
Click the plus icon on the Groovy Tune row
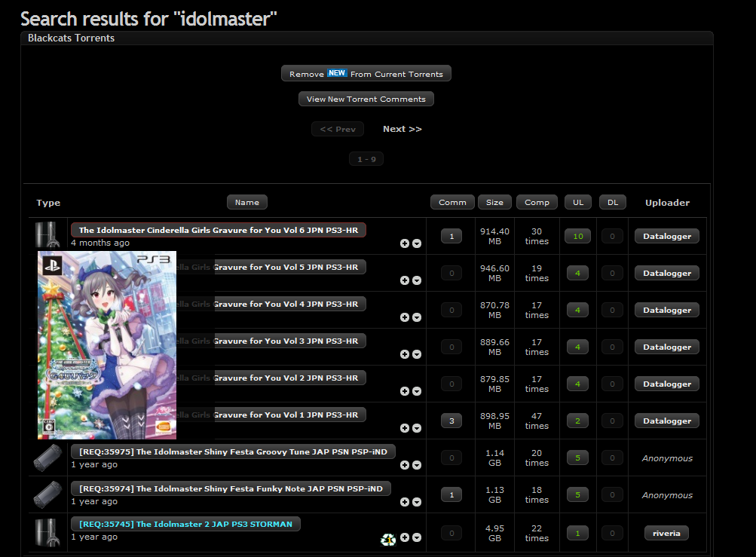point(405,465)
